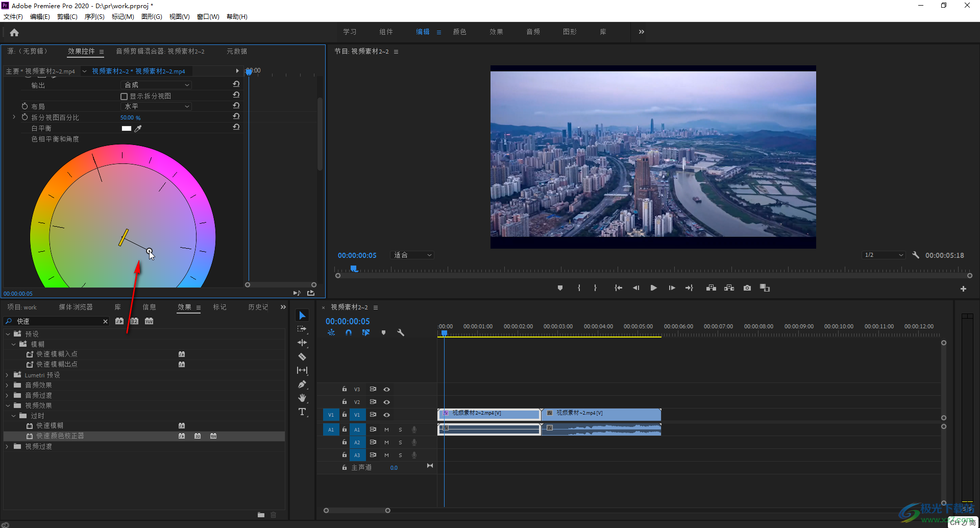Image resolution: width=980 pixels, height=528 pixels.
Task: Open the comparison view button
Action: pyautogui.click(x=765, y=288)
